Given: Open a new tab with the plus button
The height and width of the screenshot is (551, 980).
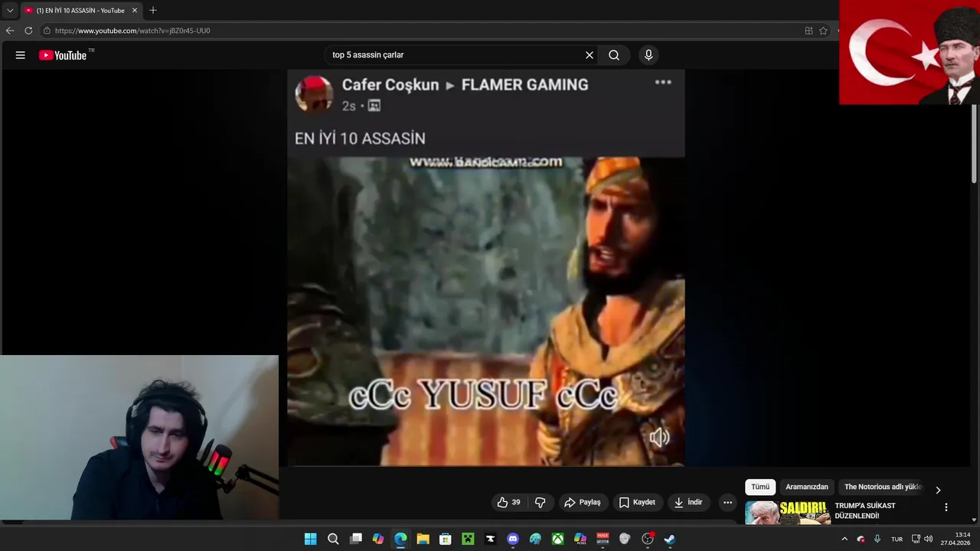Looking at the screenshot, I should (x=153, y=11).
